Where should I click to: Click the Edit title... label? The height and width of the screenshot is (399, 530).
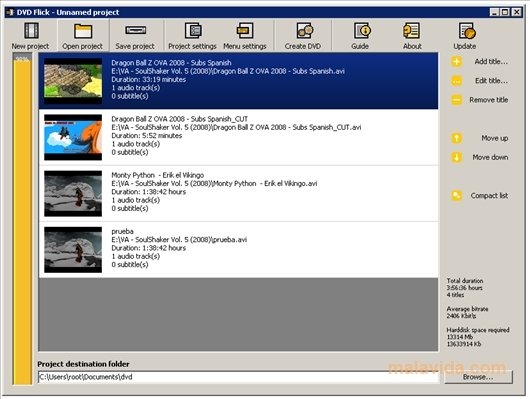click(x=491, y=81)
